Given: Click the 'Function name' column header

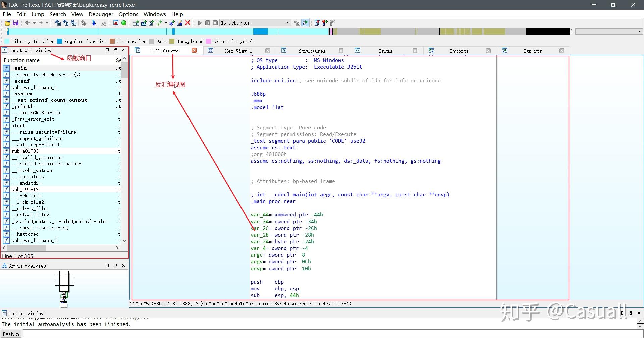Looking at the screenshot, I should pyautogui.click(x=58, y=60).
